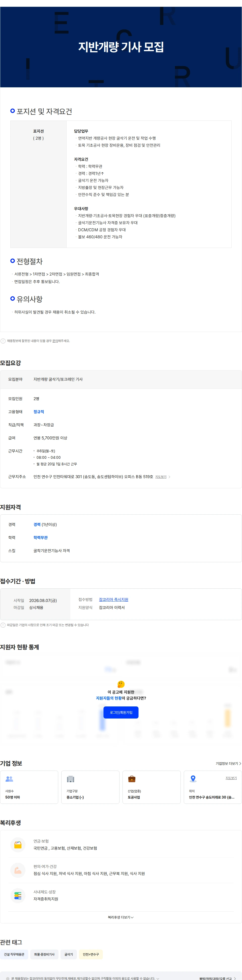Viewport: 242px width, 980px height.
Task: Click 지반개량 굴삭기/포크레인 기사 text
Action: click(x=58, y=379)
